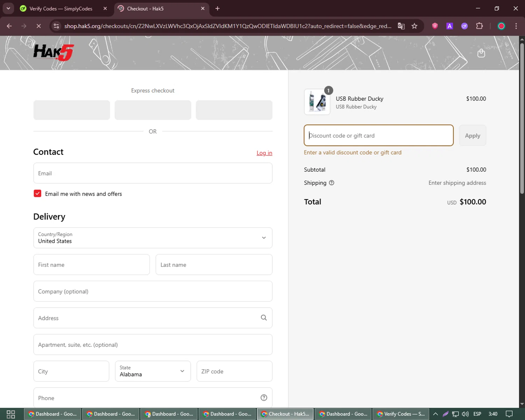Image resolution: width=525 pixels, height=420 pixels.
Task: Click the Total price $100.00
Action: click(472, 202)
